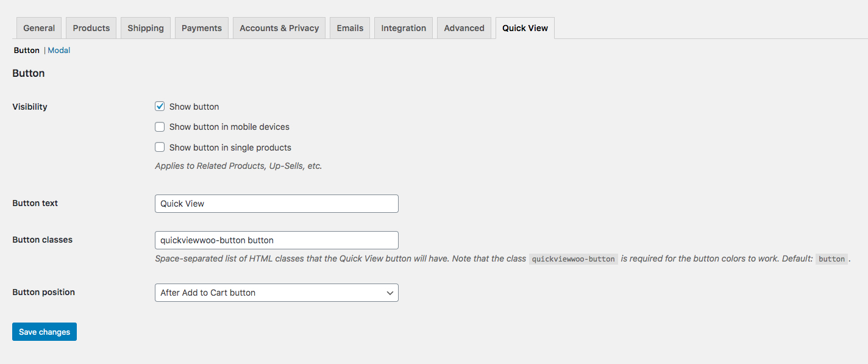Select the Accounts & Privacy tab

(279, 28)
